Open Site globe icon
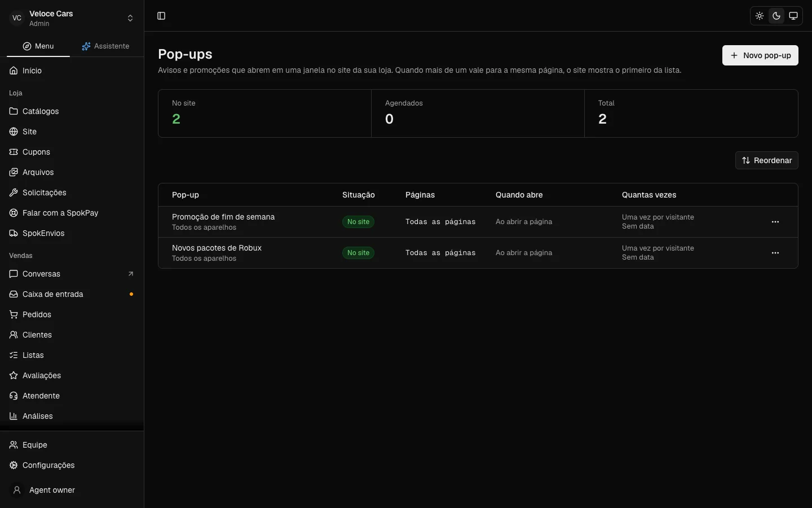Screen dimensions: 812x508 pos(14,132)
